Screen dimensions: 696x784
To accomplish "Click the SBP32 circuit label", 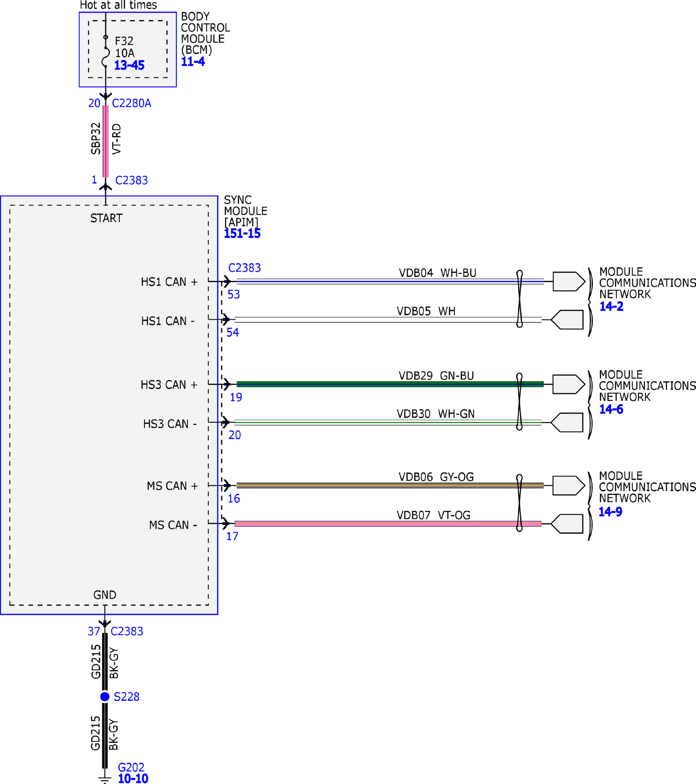I will (95, 139).
